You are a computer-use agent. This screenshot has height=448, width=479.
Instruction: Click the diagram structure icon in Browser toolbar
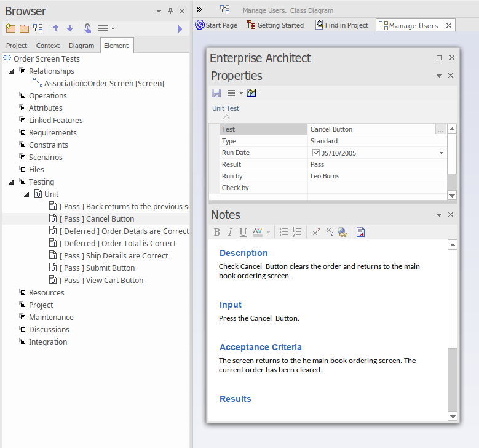click(x=38, y=28)
